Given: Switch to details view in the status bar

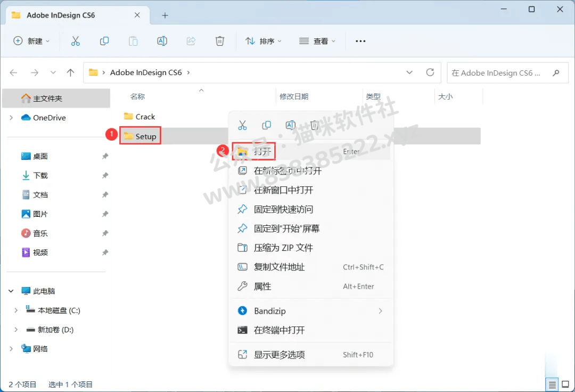Looking at the screenshot, I should [x=552, y=385].
